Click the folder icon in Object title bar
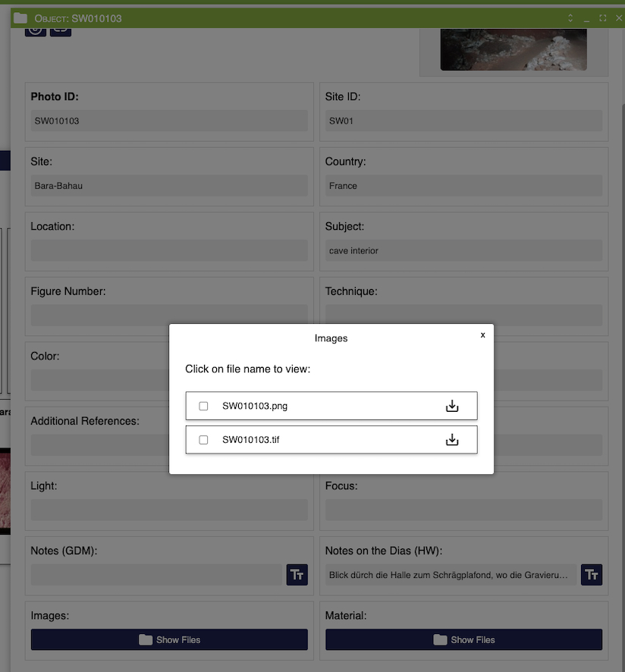The height and width of the screenshot is (672, 625). point(20,18)
